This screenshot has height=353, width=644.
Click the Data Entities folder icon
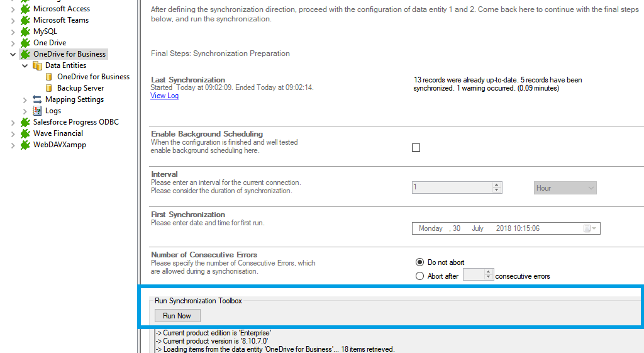click(x=37, y=65)
